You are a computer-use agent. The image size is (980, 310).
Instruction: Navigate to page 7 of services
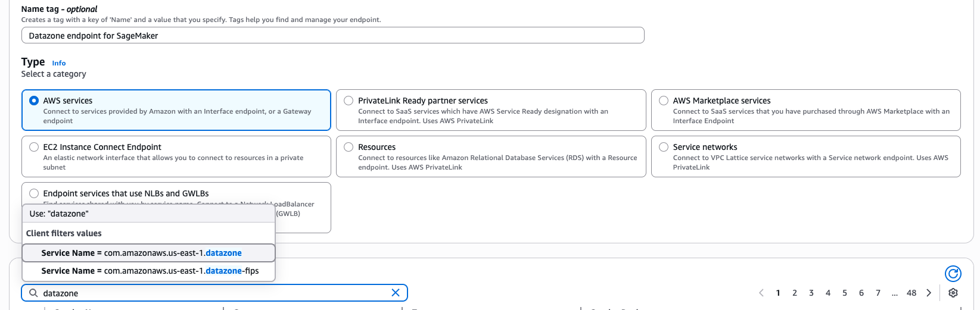(x=878, y=293)
